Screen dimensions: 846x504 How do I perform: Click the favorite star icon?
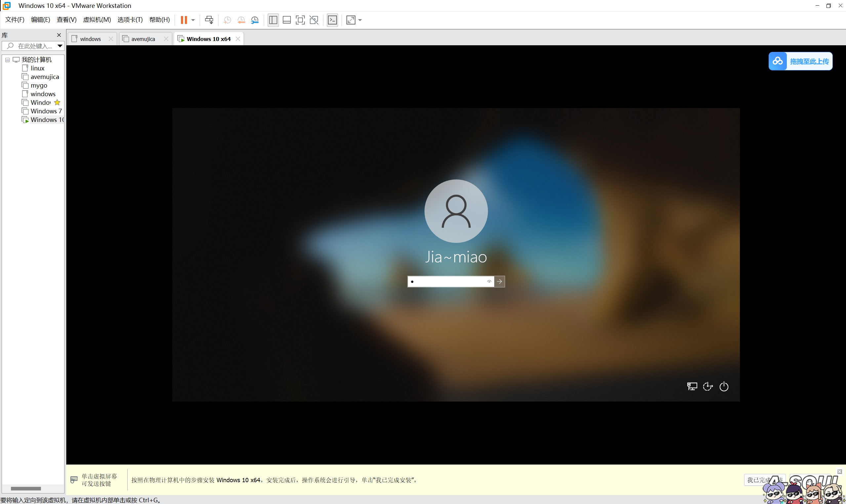tap(57, 102)
